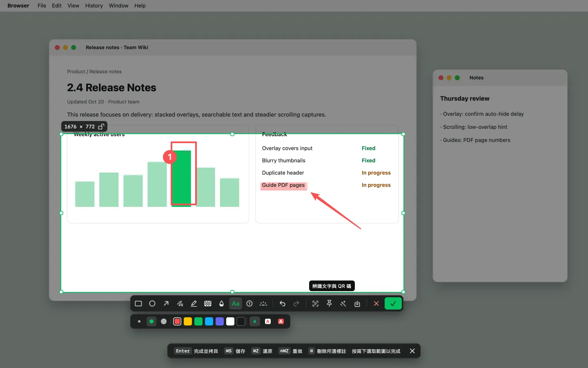Pick the yellow color swatch
The image size is (588, 368).
click(x=188, y=322)
